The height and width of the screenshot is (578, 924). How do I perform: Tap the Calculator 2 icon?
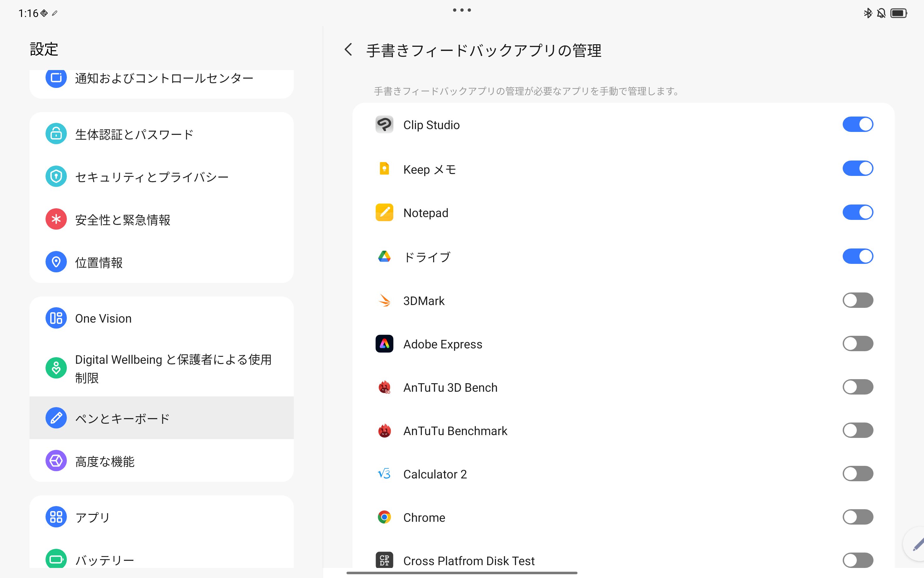[x=384, y=474]
